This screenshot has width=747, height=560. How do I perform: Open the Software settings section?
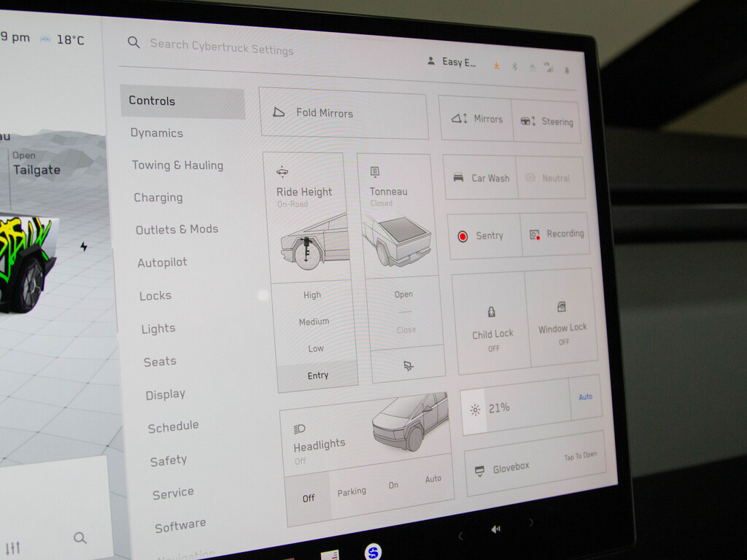(180, 526)
